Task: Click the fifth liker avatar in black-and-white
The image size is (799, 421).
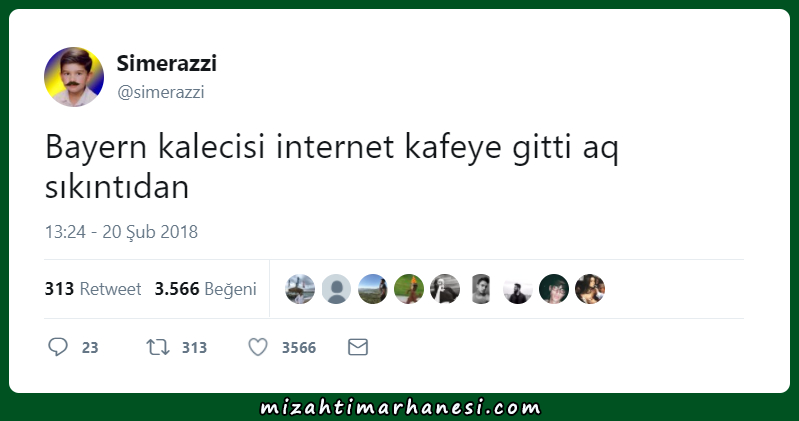Action: pos(445,289)
